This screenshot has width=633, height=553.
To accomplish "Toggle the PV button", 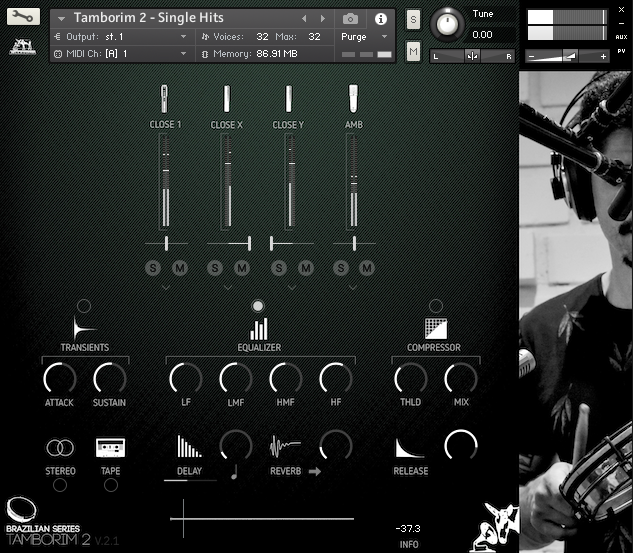I will pyautogui.click(x=621, y=52).
